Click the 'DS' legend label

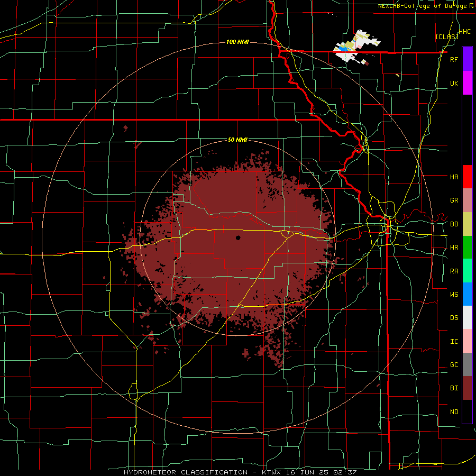coord(454,318)
